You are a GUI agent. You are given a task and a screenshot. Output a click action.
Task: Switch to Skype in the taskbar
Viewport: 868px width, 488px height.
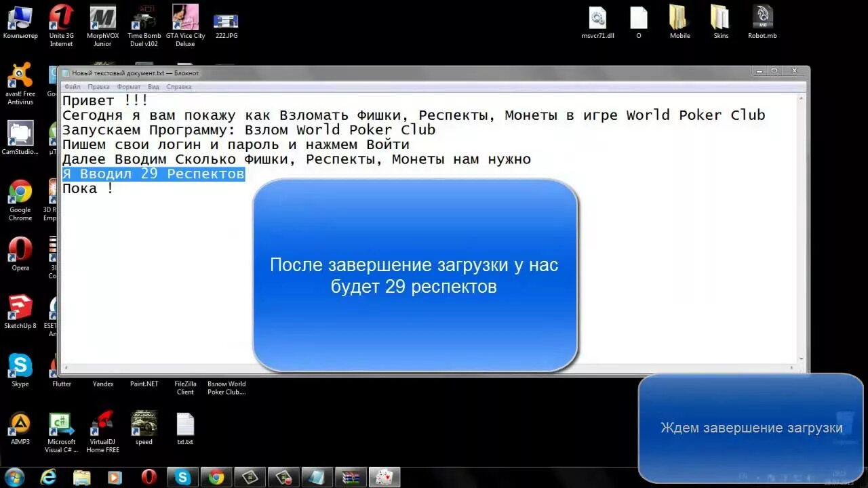point(183,477)
